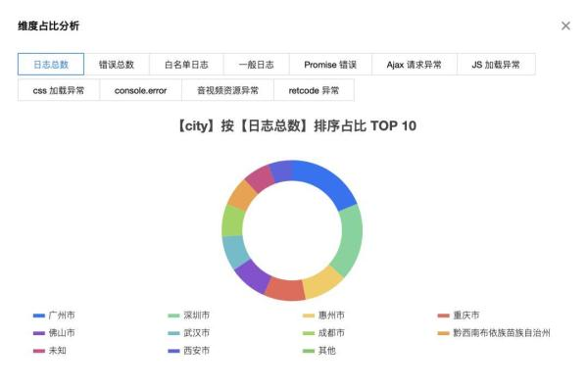588x389 pixels.
Task: Select the JS 加载异常 tab
Action: click(496, 65)
